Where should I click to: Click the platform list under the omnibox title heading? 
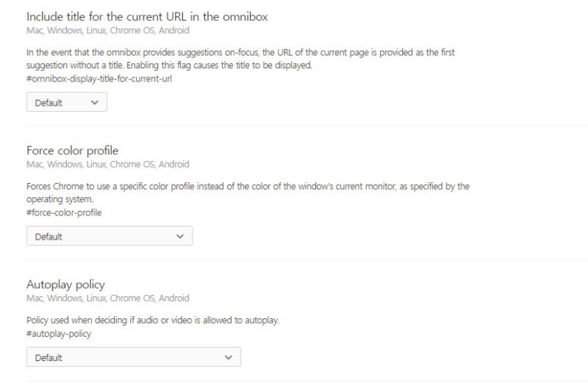tap(107, 30)
